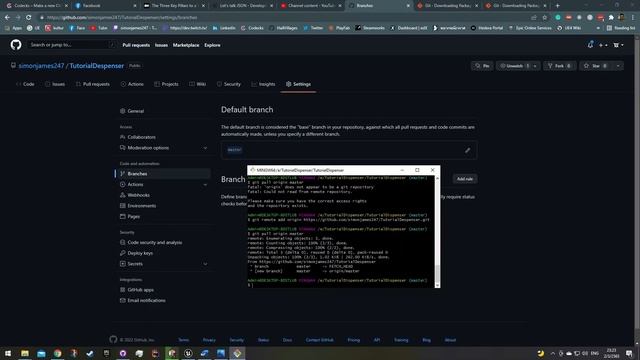Expand the sidebar Actions chevron
Screen dimensions: 640x360
(x=205, y=184)
